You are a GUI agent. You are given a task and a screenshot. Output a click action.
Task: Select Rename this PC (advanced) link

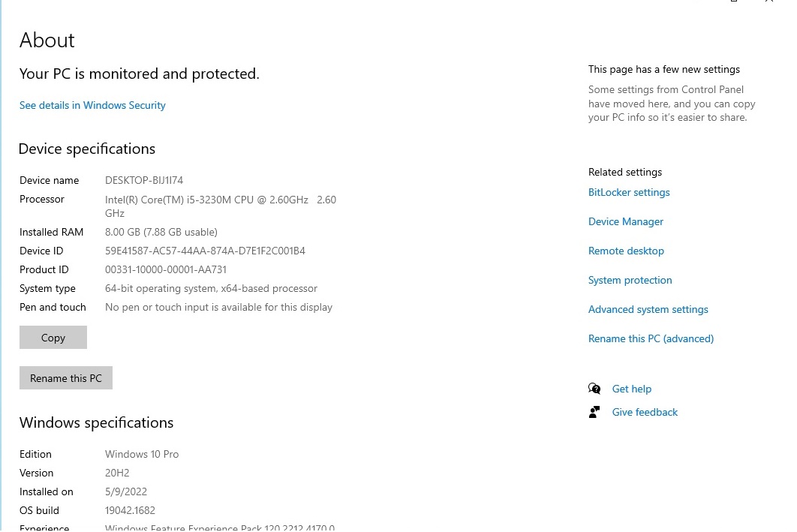click(x=651, y=338)
